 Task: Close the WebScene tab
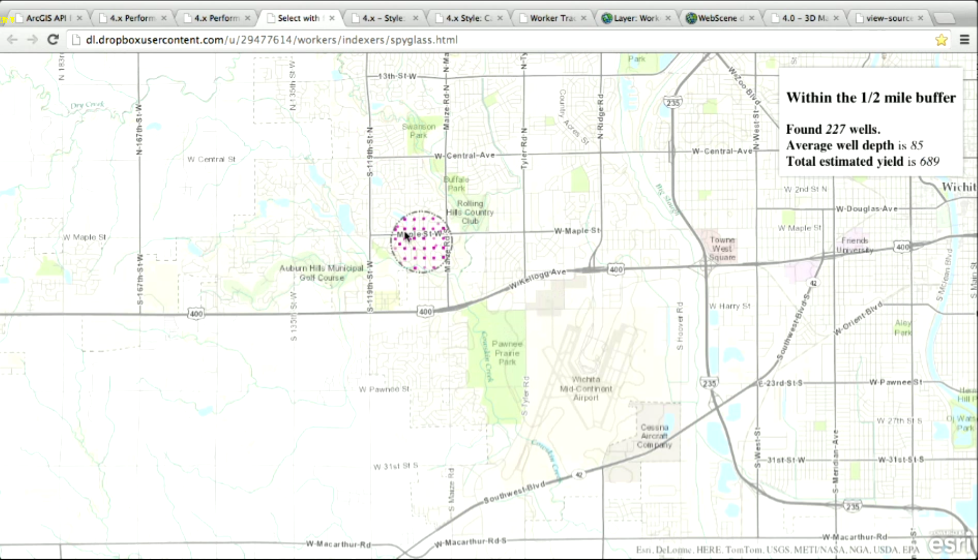(x=751, y=18)
